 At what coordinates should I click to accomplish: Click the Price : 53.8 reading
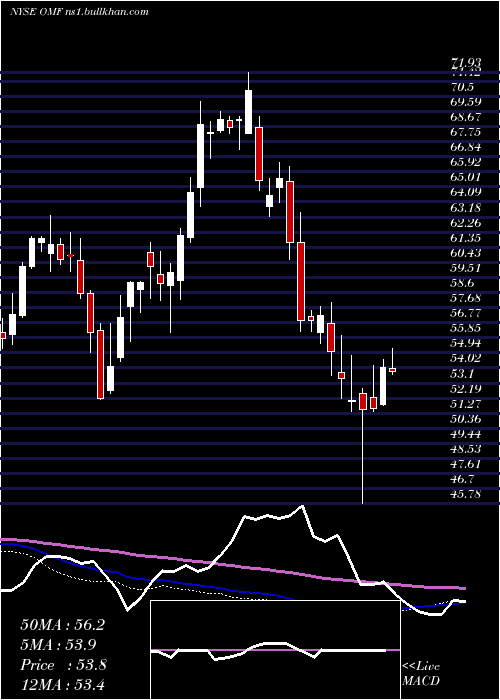pyautogui.click(x=63, y=665)
